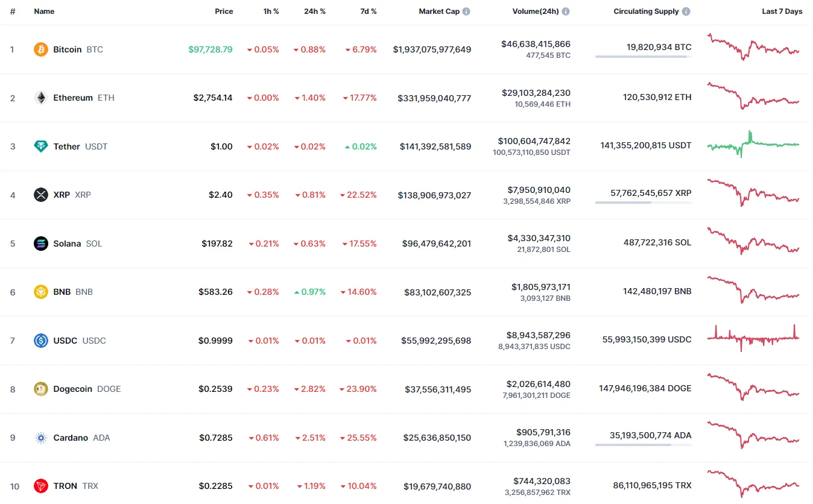Click Bitcoin's 24h volume amount link
Viewport: 813px width, 504px height.
click(536, 44)
